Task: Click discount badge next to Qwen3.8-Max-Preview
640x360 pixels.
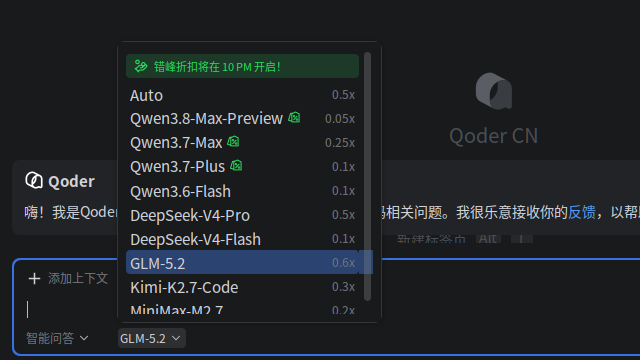Action: click(x=294, y=118)
